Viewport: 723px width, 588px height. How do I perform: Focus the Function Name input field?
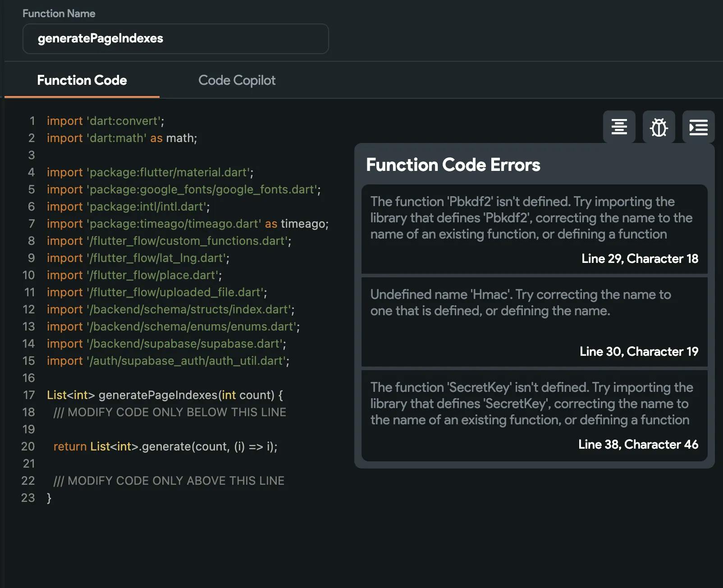click(175, 39)
